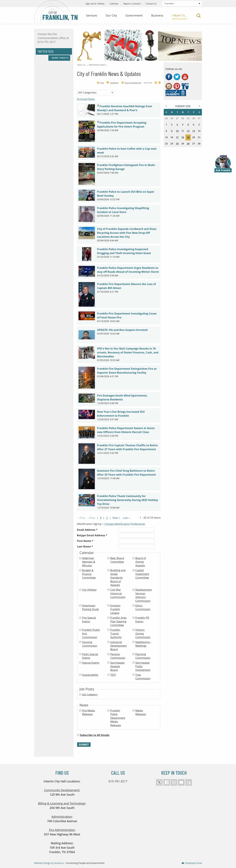Image resolution: width=236 pixels, height=868 pixels.
Task: Open the Business menu
Action: 157,16
